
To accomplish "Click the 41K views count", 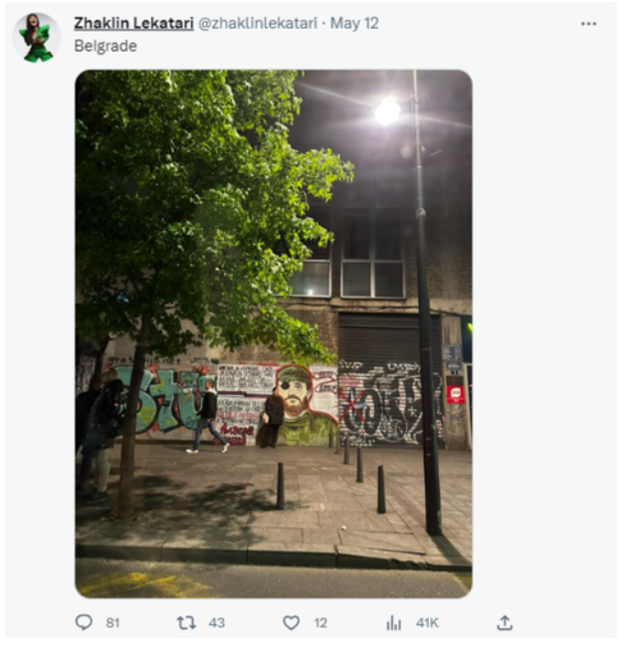I will (x=427, y=622).
